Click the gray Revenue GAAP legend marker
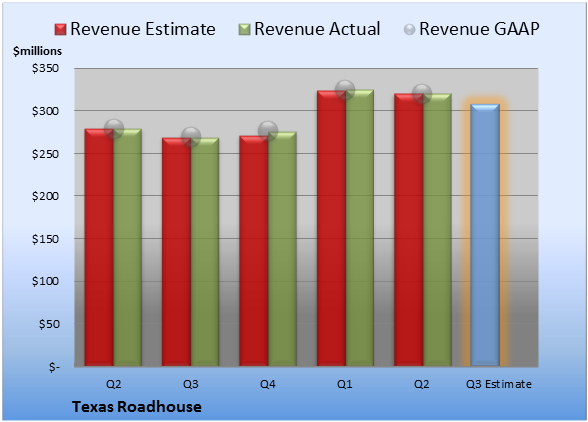Screen dimensions: 588x422 tap(410, 30)
